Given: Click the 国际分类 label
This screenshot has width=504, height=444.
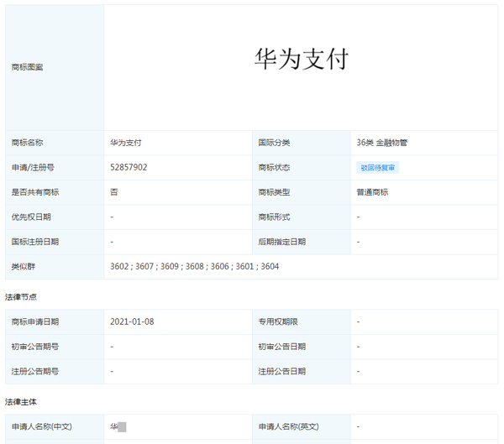Looking at the screenshot, I should 274,143.
